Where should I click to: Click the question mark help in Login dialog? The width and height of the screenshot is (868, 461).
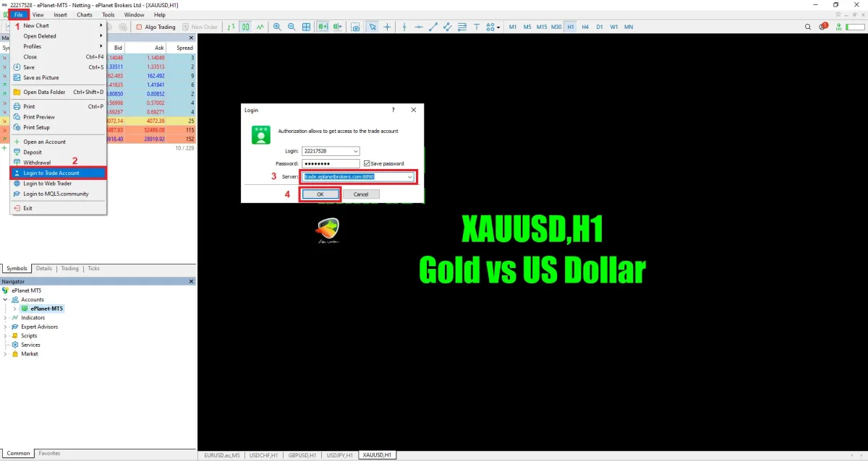click(x=393, y=110)
